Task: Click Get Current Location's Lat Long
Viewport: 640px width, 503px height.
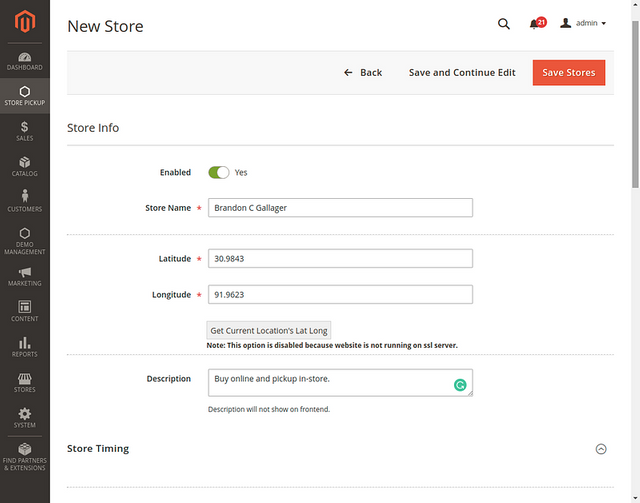Action: pyautogui.click(x=269, y=330)
